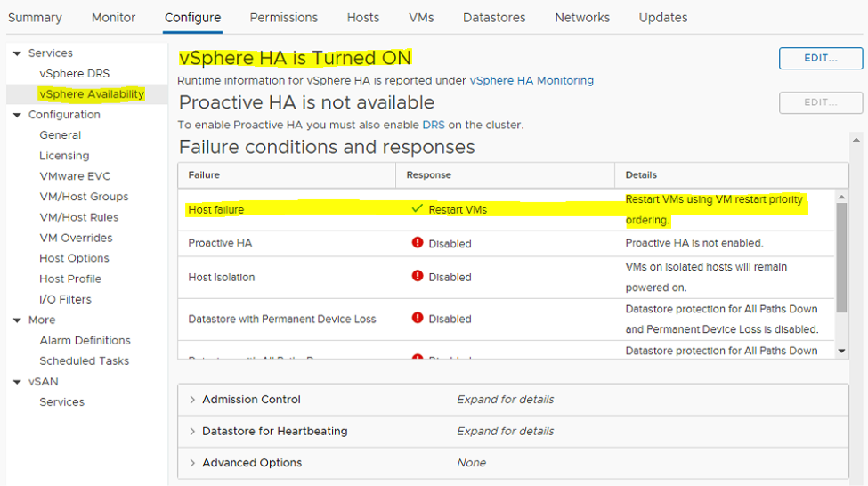This screenshot has height=486, width=868.
Task: Collapse the Configuration tree section
Action: coord(17,115)
